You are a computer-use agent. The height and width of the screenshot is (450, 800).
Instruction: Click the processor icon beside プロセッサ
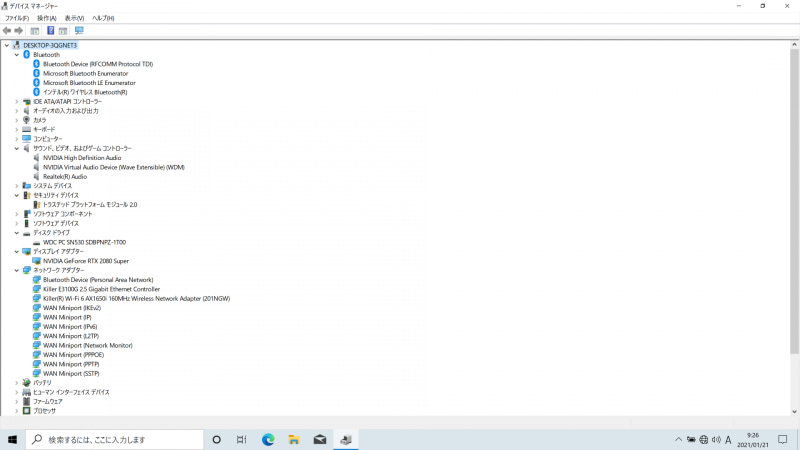27,411
